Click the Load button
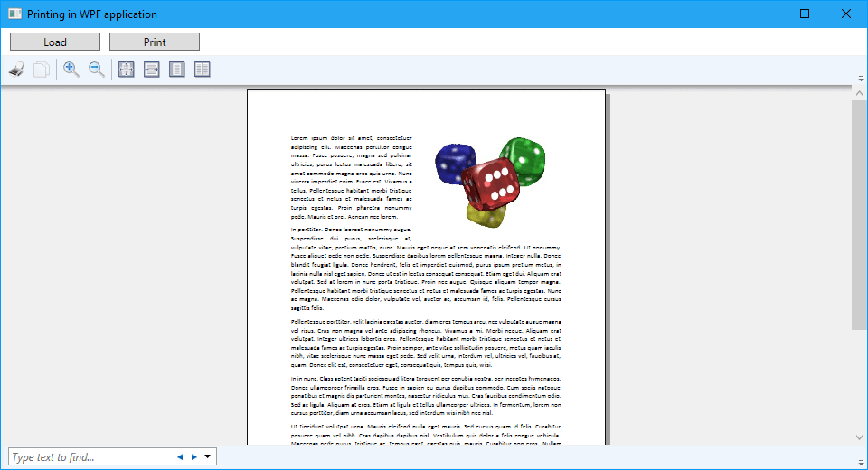The width and height of the screenshot is (868, 470). (x=55, y=42)
